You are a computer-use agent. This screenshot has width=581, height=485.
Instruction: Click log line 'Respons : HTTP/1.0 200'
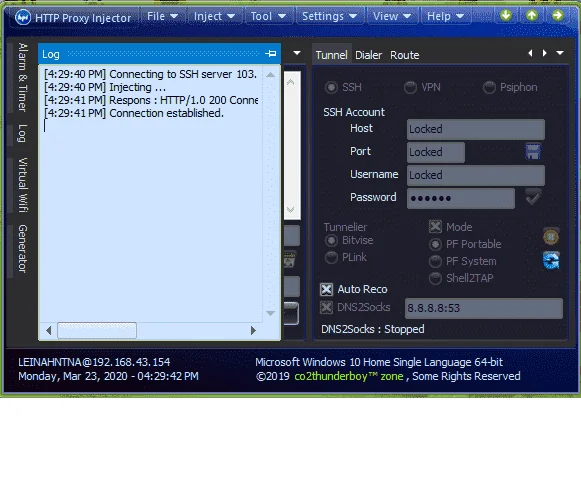click(x=151, y=100)
